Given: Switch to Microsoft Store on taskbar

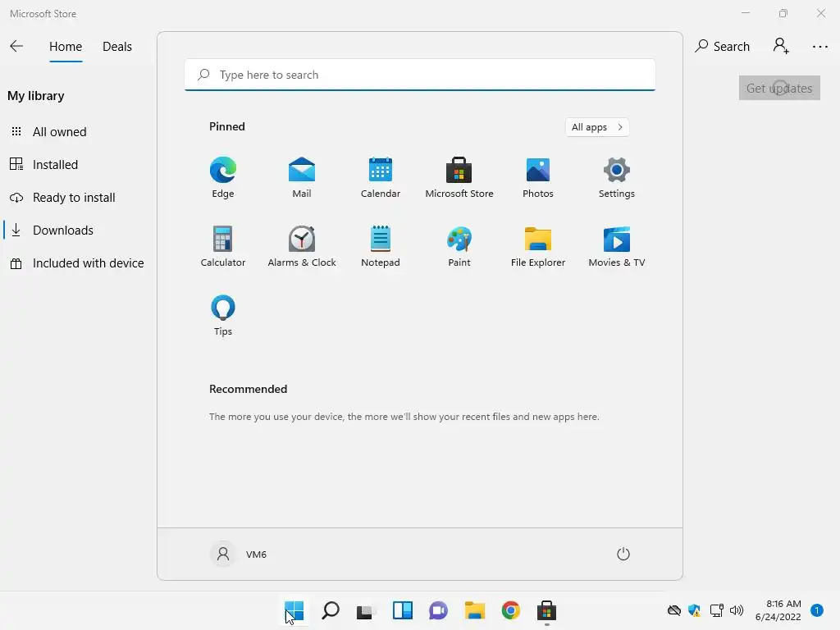Looking at the screenshot, I should pyautogui.click(x=547, y=610).
